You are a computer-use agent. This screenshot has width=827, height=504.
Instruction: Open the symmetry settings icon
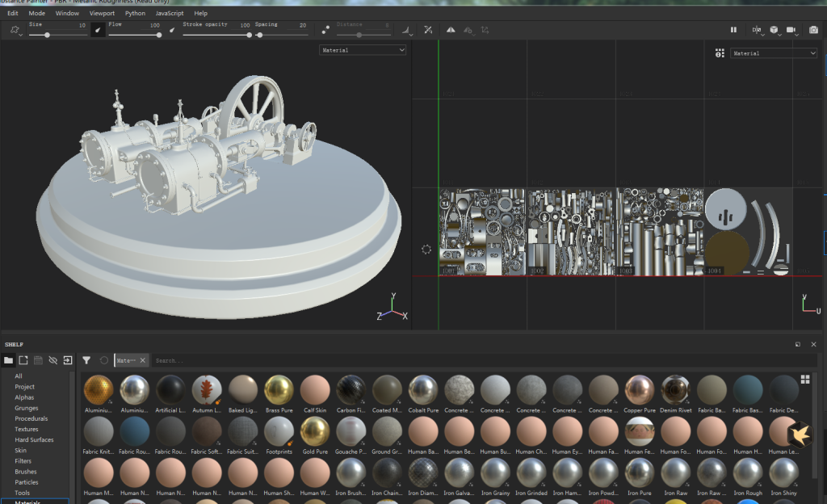pyautogui.click(x=468, y=31)
